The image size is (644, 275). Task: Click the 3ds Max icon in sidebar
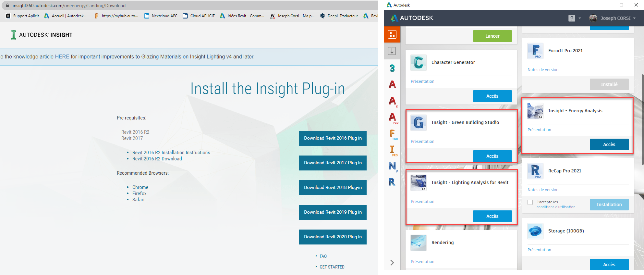pos(392,68)
